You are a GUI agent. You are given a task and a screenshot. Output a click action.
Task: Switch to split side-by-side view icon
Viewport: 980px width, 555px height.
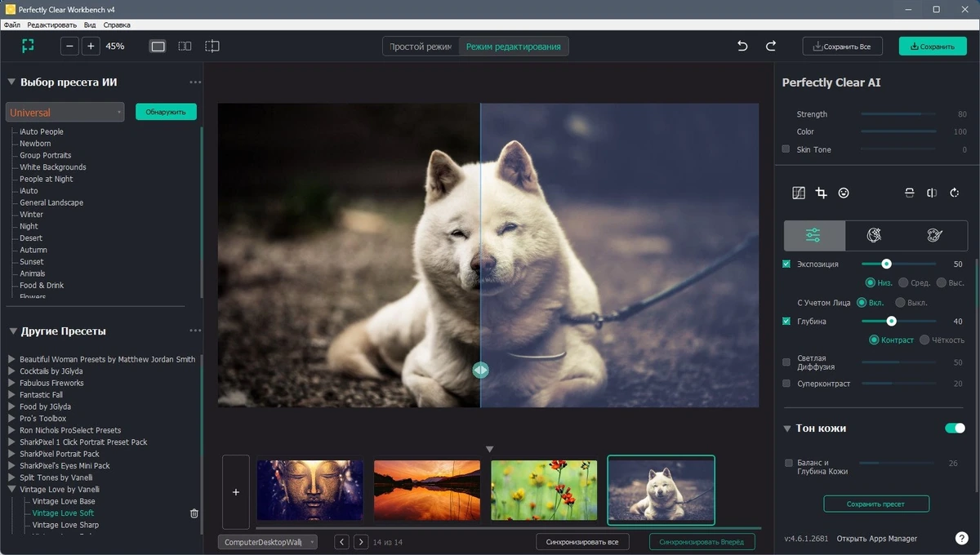(x=185, y=47)
